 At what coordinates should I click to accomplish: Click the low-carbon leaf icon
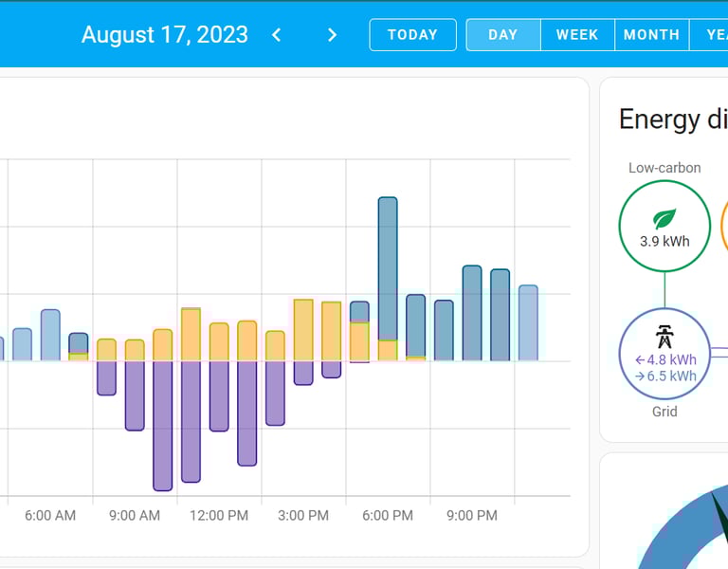(664, 217)
